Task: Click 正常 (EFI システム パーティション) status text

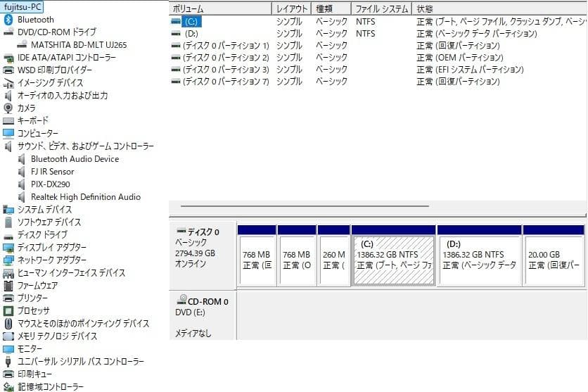Action: click(x=470, y=70)
